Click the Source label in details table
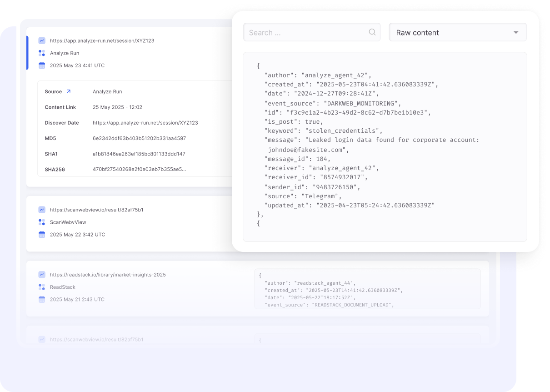The height and width of the screenshot is (392, 550). pyautogui.click(x=53, y=92)
